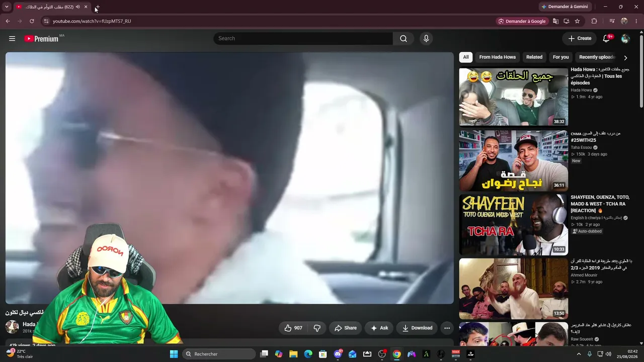Open Chrome three-dot menu
644x362 pixels.
(x=636, y=21)
